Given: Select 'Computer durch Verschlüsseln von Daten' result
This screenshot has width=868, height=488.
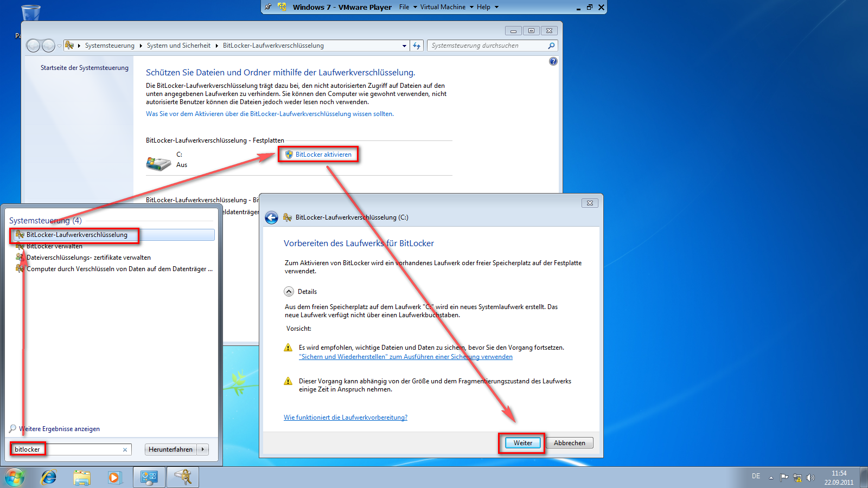Looking at the screenshot, I should (x=119, y=269).
